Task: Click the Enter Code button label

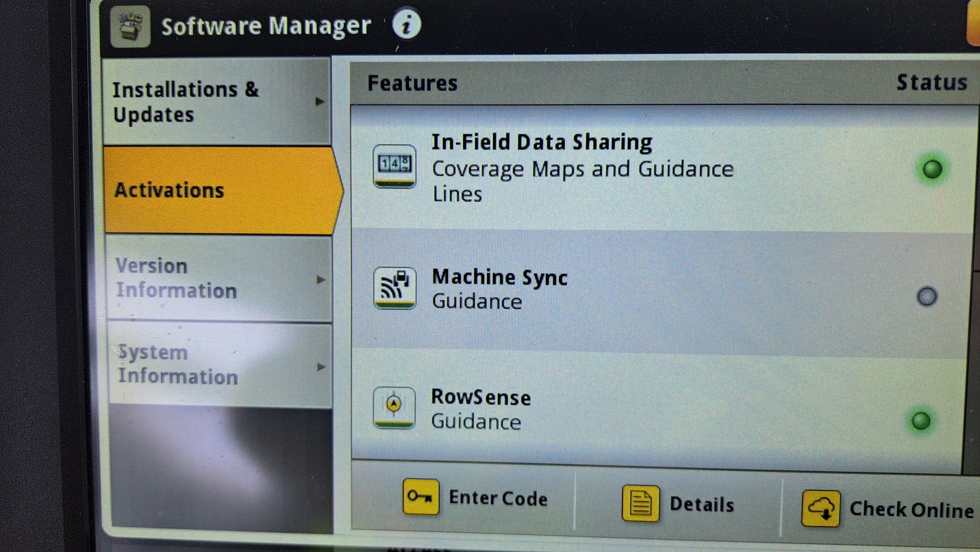Action: tap(498, 498)
